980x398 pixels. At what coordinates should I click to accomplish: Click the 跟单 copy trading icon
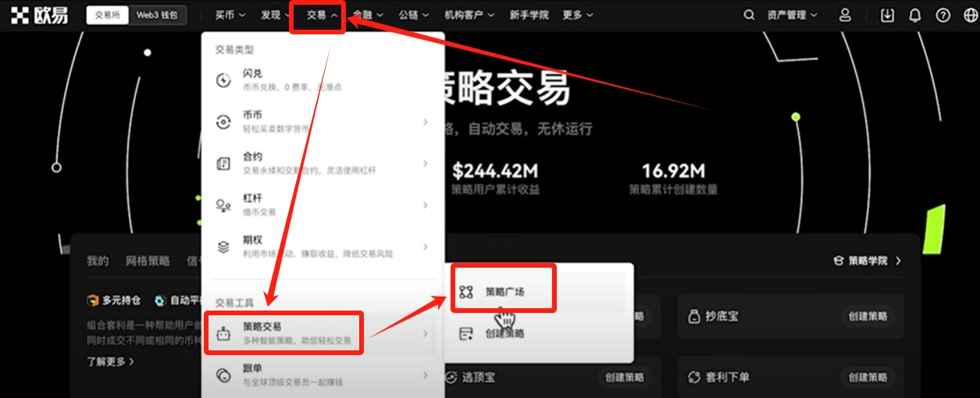tap(223, 375)
